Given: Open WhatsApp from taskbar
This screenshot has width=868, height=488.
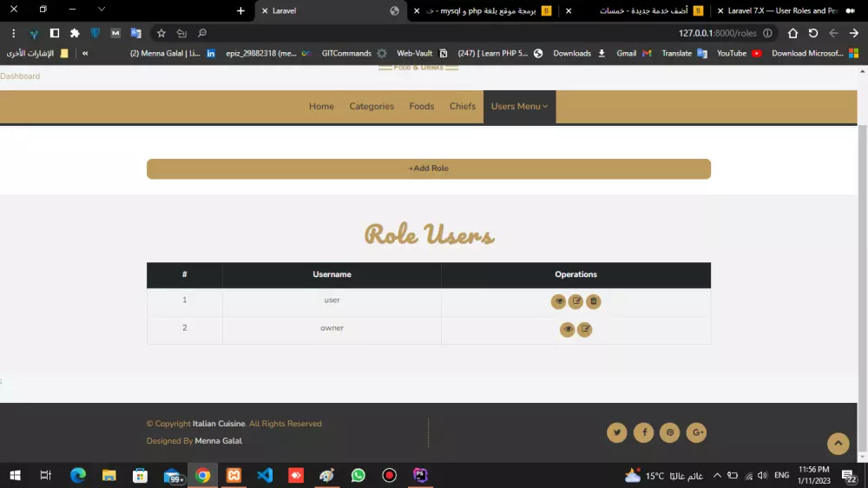Looking at the screenshot, I should click(x=358, y=475).
